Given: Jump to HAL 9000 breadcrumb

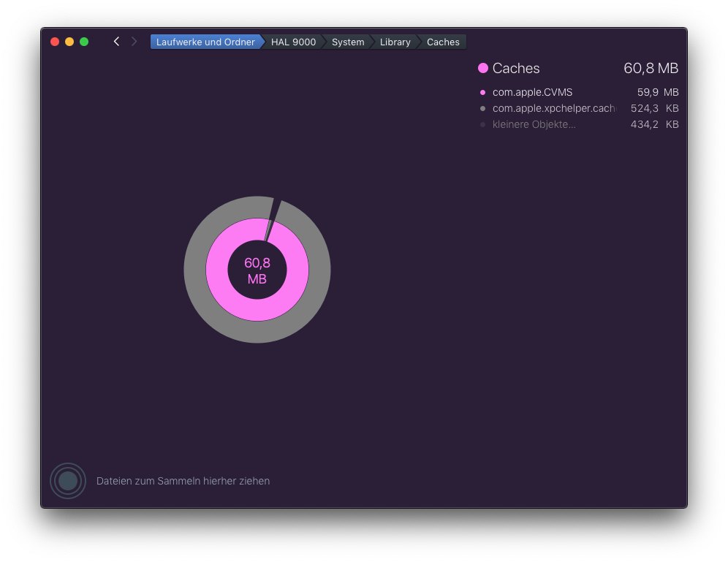Looking at the screenshot, I should coord(293,42).
